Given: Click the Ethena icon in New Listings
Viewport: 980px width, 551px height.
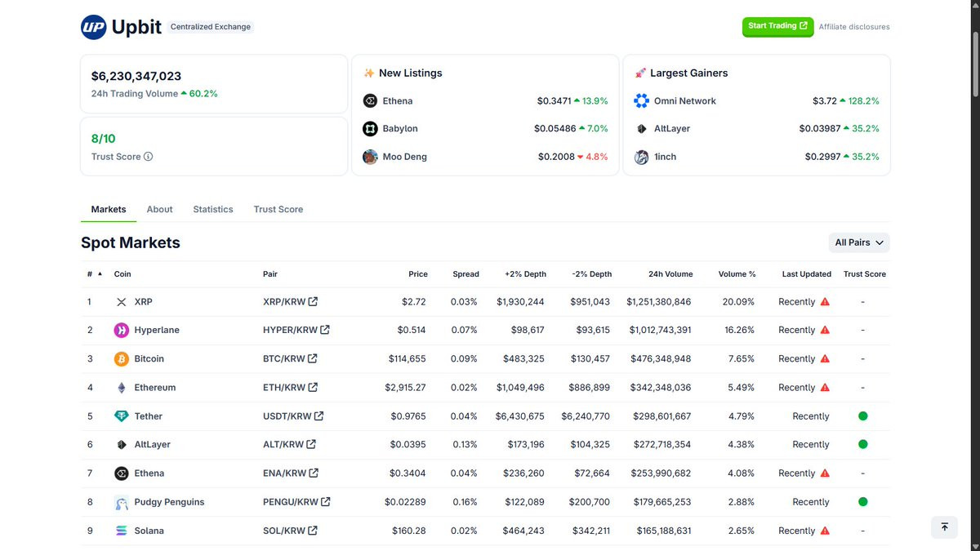Looking at the screenshot, I should tap(370, 101).
